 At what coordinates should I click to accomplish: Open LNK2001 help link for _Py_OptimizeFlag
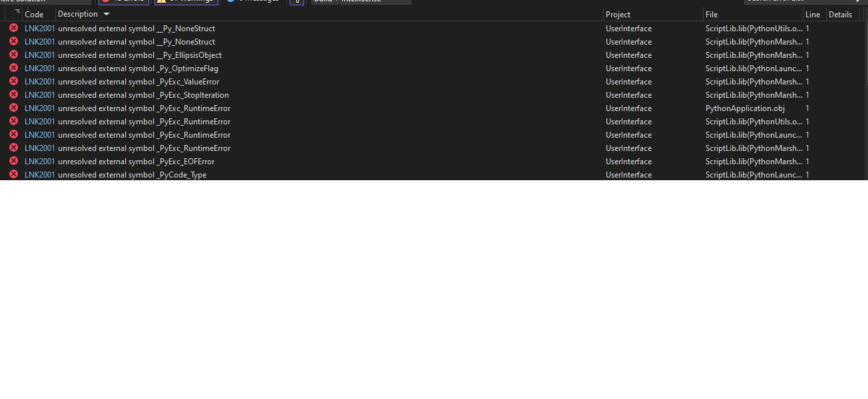pyautogui.click(x=40, y=68)
